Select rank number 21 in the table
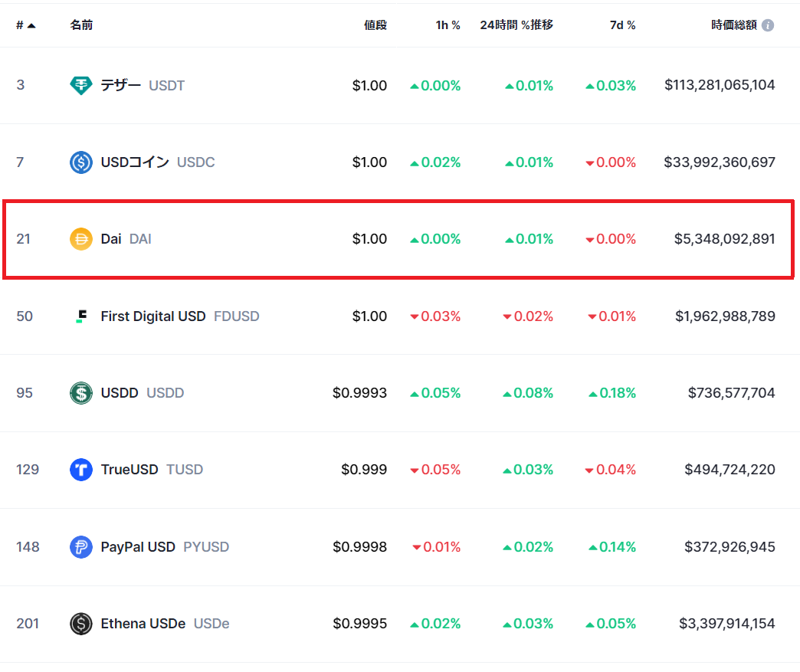800x672 pixels. (x=24, y=238)
